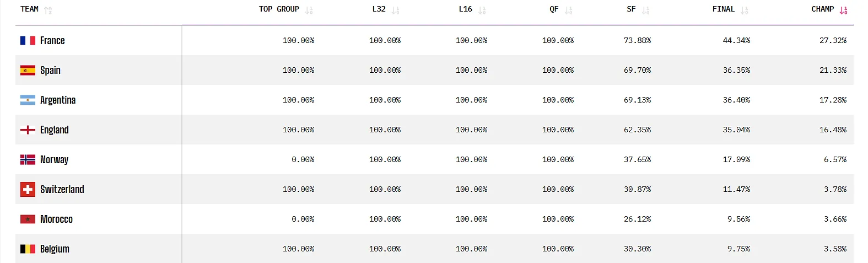This screenshot has width=868, height=263.
Task: Click the Switzerland flag icon
Action: (x=28, y=189)
